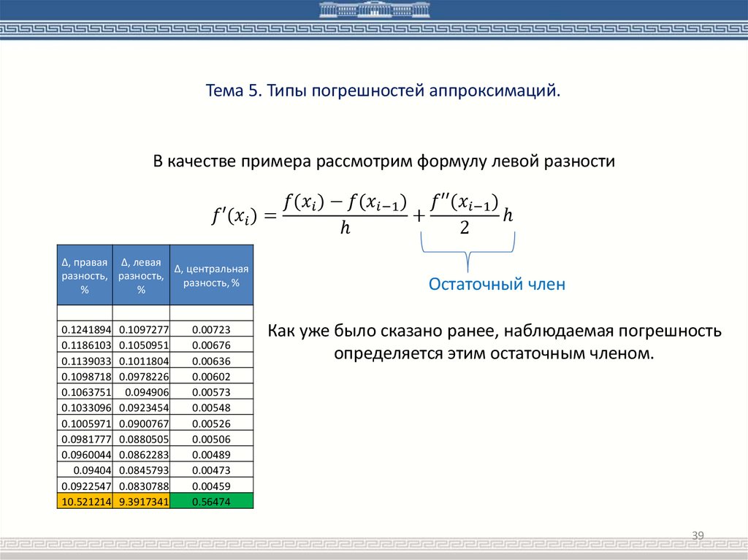The height and width of the screenshot is (560, 748).
Task: Click the slide title 'Тема 5. Типы погрешностей аппроксимаций.'
Action: [x=383, y=90]
